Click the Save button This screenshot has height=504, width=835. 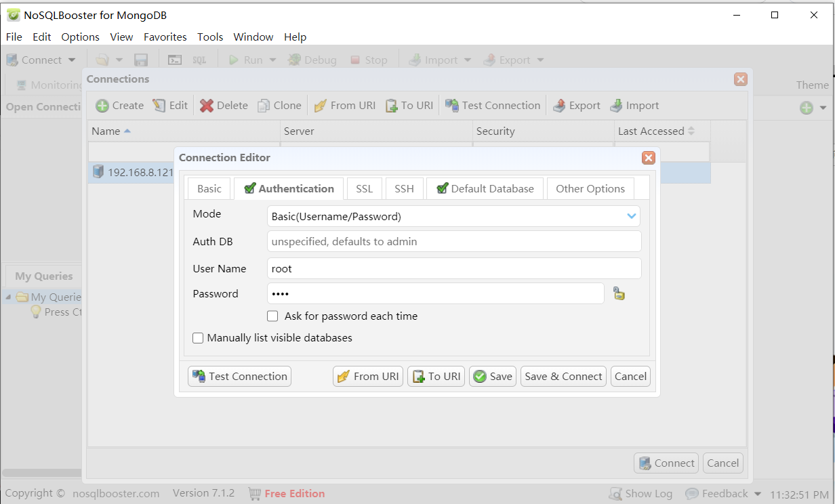(493, 377)
